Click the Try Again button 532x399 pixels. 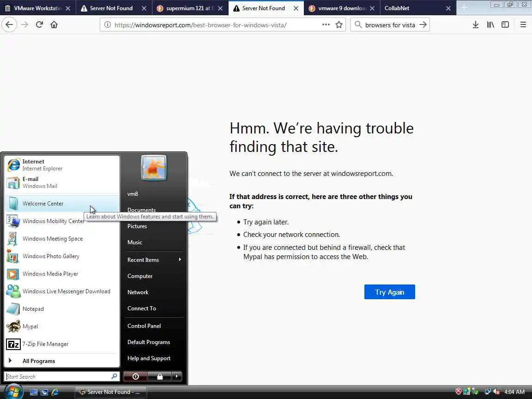point(389,292)
